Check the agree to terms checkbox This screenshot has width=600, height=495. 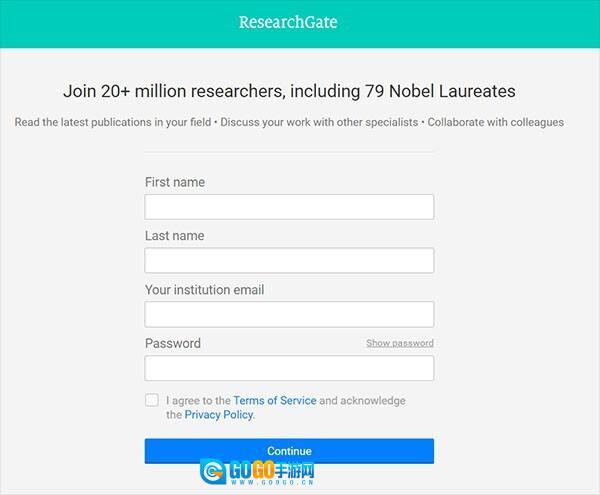click(152, 400)
